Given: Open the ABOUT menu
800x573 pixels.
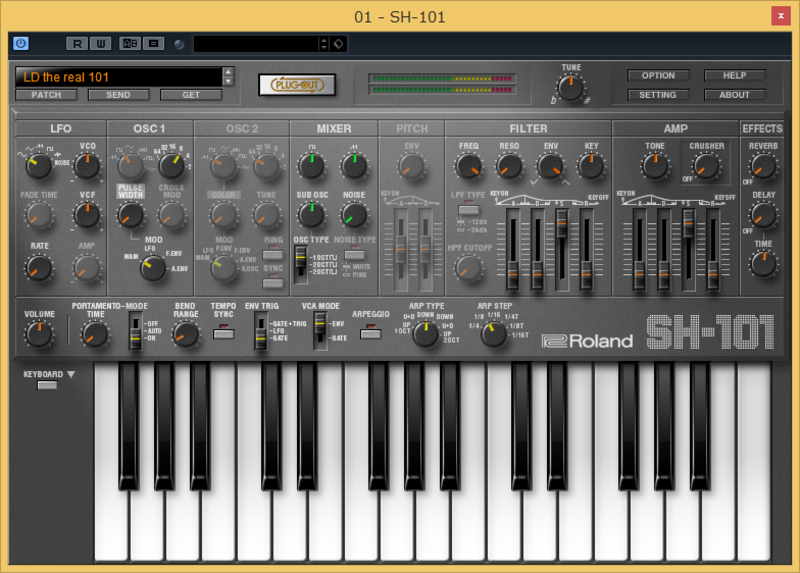Looking at the screenshot, I should (x=735, y=95).
